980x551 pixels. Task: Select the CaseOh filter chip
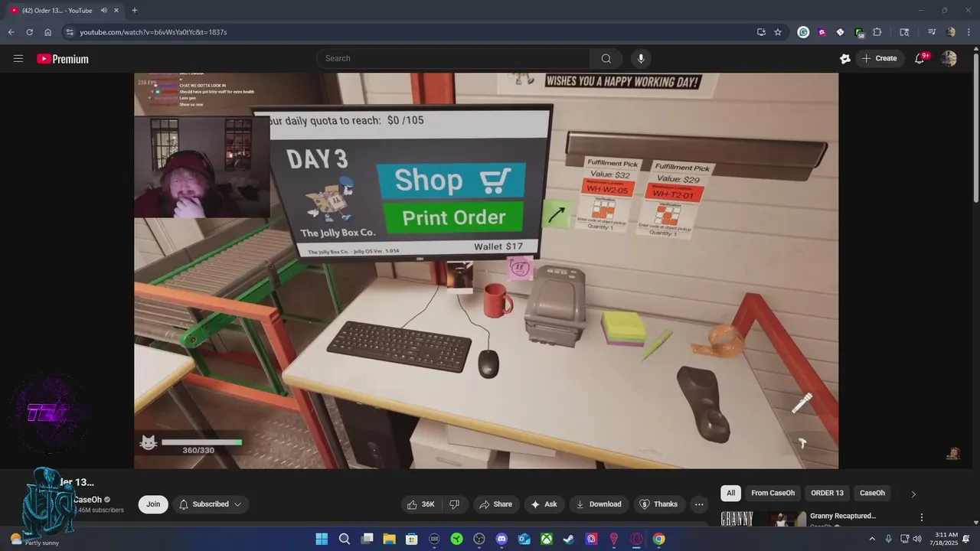[872, 493]
